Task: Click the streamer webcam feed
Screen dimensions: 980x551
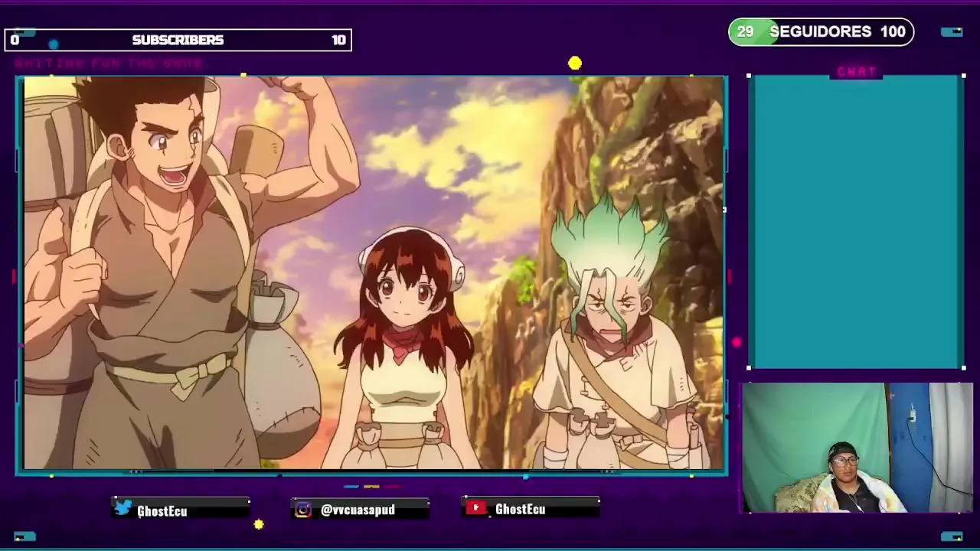Action: (857, 448)
